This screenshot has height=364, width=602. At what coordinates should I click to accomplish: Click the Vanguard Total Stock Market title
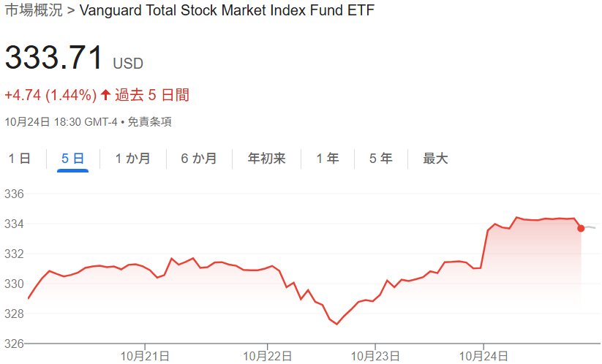coord(226,11)
